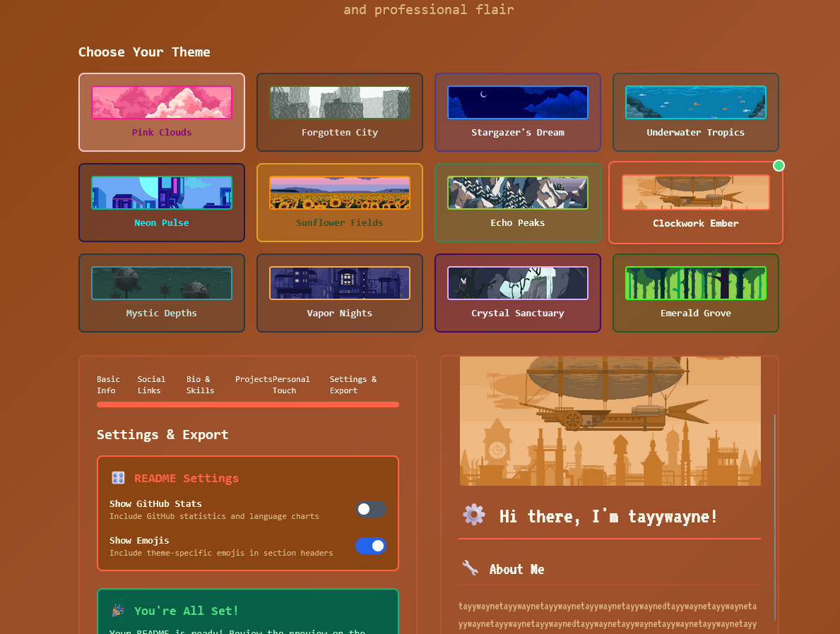Click the tab progress bar
The width and height of the screenshot is (840, 634).
pyautogui.click(x=247, y=405)
